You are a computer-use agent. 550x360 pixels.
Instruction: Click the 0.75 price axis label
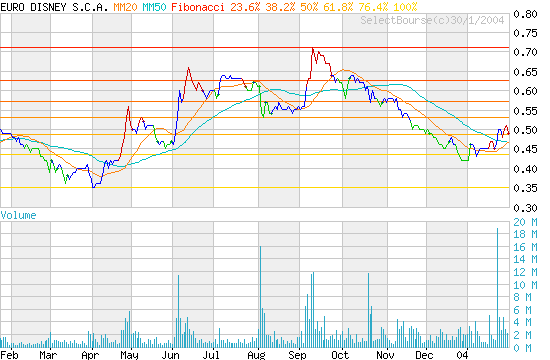[x=525, y=33]
